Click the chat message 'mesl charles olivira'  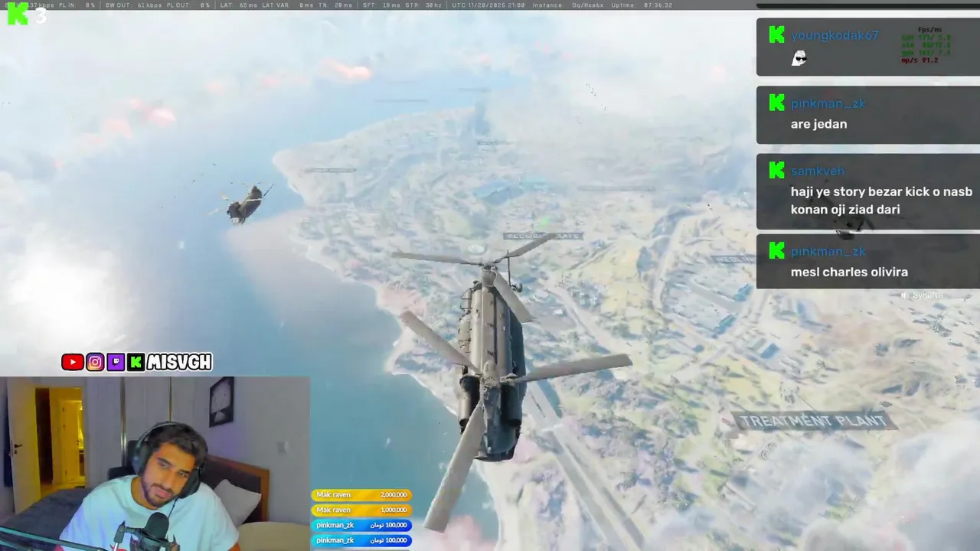click(849, 272)
